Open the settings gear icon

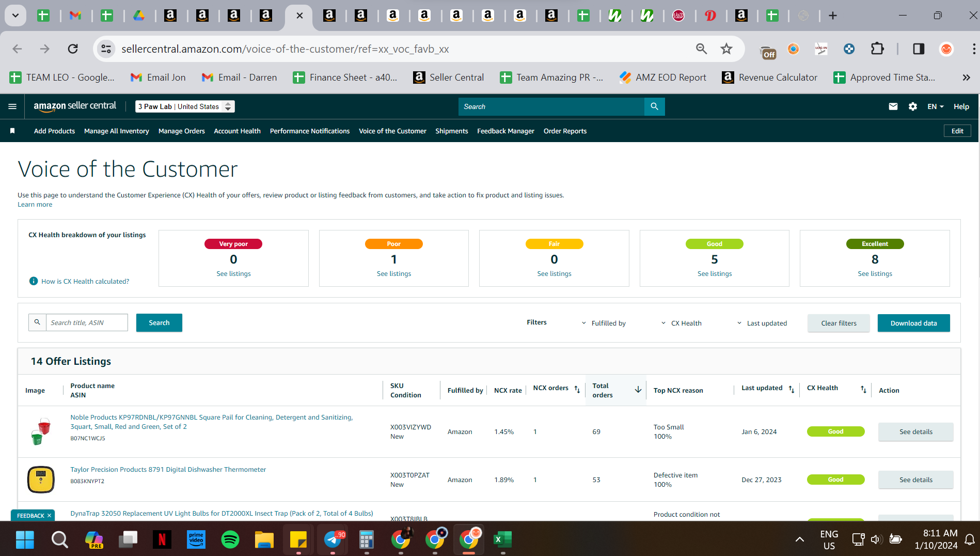pos(913,106)
